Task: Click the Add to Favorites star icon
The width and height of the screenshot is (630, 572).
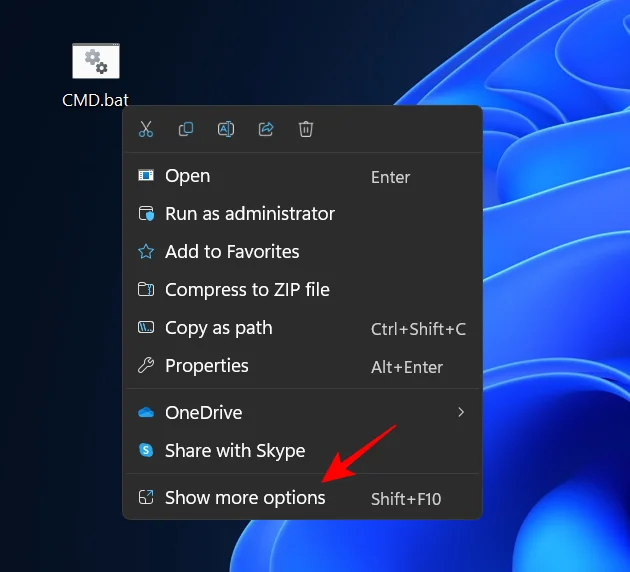Action: tap(146, 251)
